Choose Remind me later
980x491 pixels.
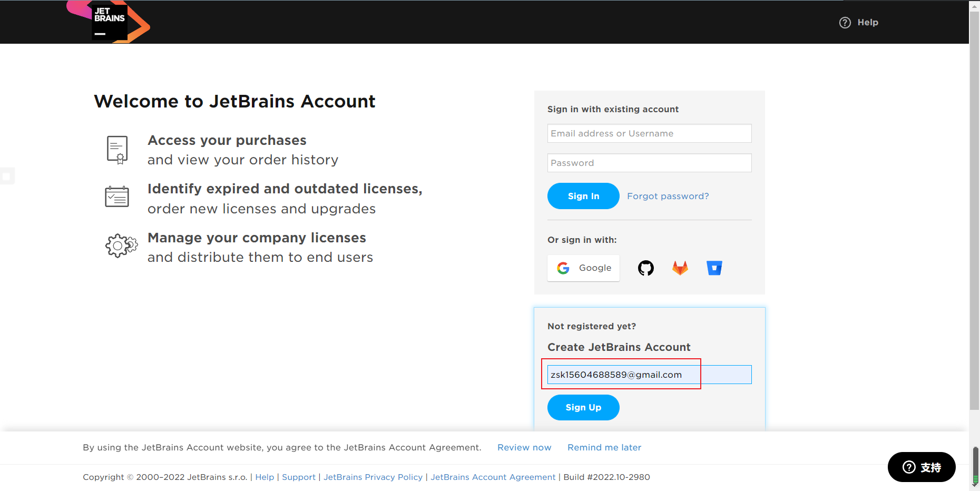click(x=604, y=447)
